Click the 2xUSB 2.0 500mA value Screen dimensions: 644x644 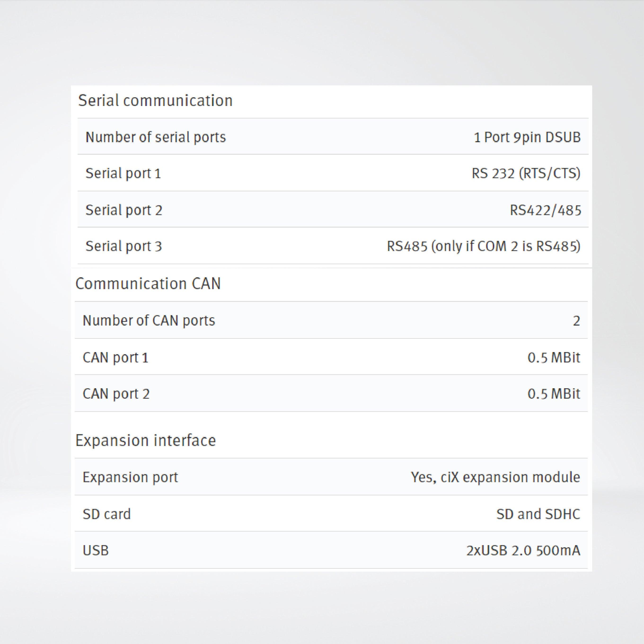(523, 550)
